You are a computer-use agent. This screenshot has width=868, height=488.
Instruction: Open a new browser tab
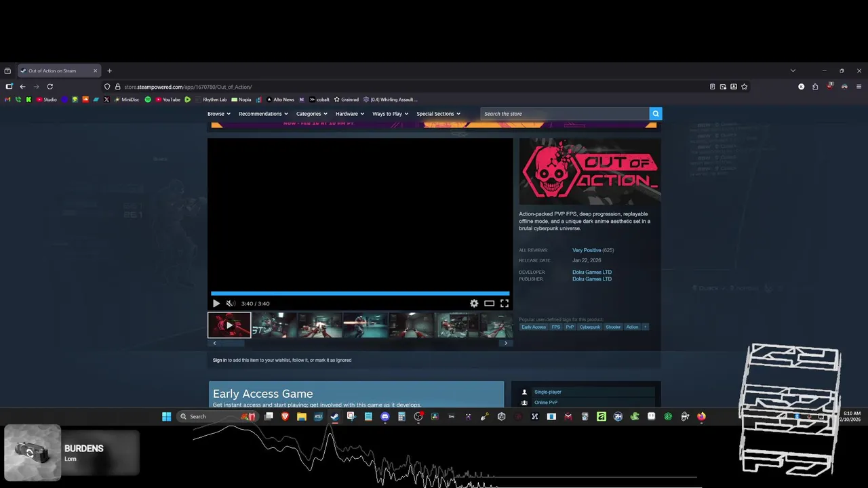(x=109, y=70)
